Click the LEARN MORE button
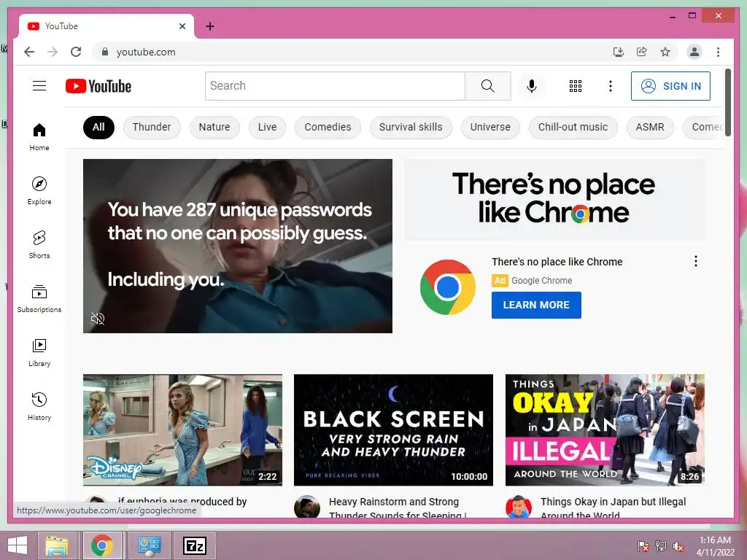This screenshot has height=560, width=747. [x=536, y=305]
